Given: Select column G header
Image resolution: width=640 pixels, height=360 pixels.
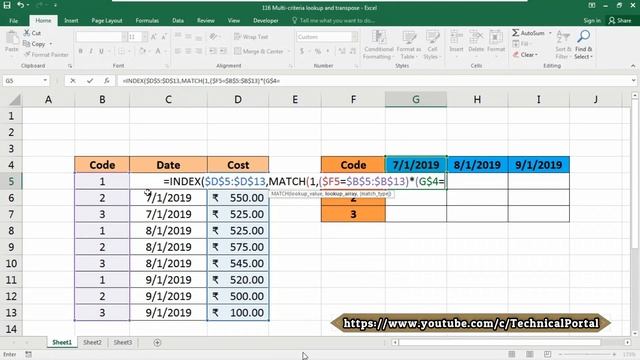Looking at the screenshot, I should [416, 100].
